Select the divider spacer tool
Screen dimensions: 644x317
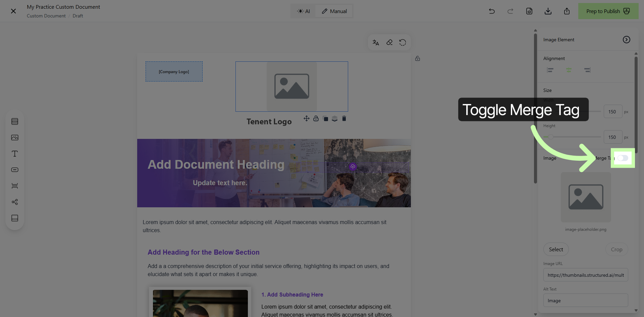point(15,186)
